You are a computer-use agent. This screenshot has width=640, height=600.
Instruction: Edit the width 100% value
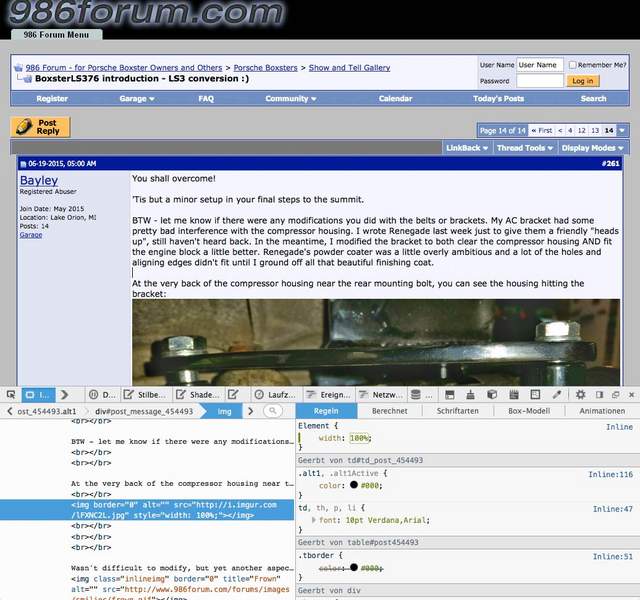359,438
